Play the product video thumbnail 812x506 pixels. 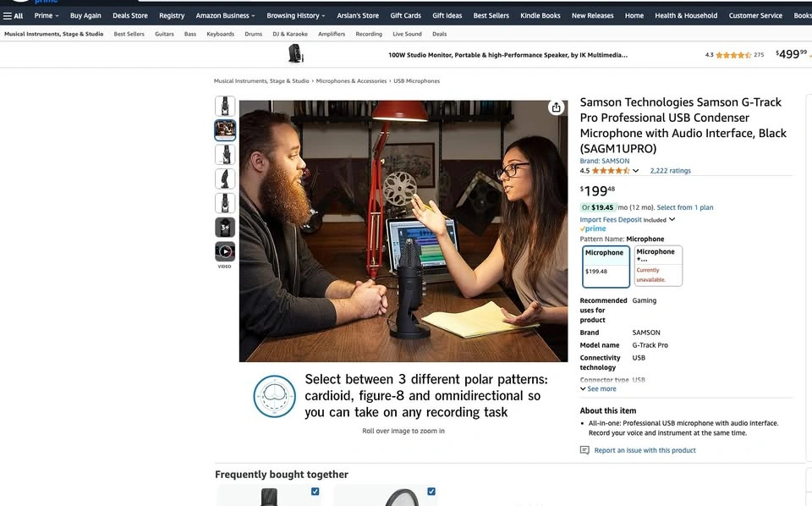(225, 251)
